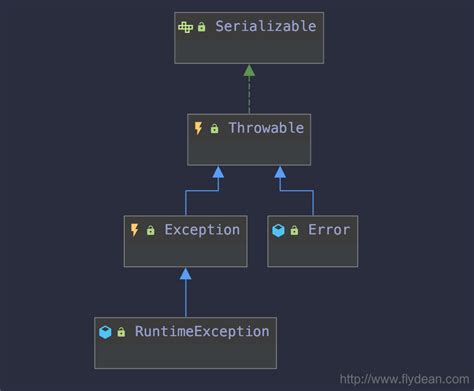
Task: Click the blue arrowhead from RuntimeException to Exception
Action: click(186, 274)
